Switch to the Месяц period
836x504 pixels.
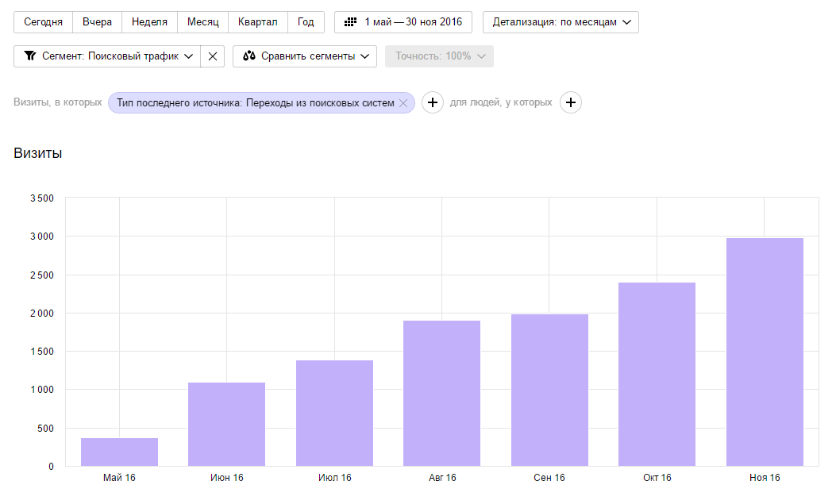tap(202, 22)
